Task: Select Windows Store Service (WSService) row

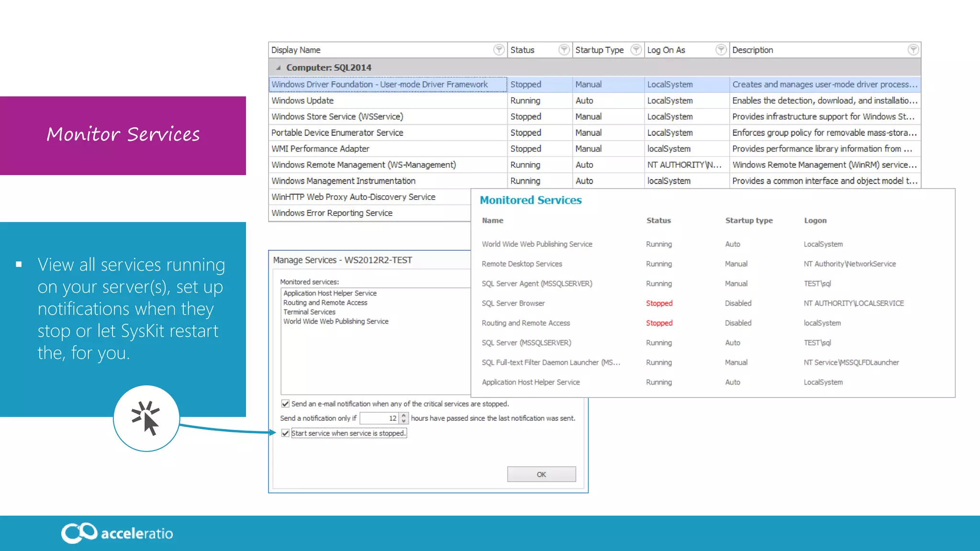Action: tap(595, 117)
